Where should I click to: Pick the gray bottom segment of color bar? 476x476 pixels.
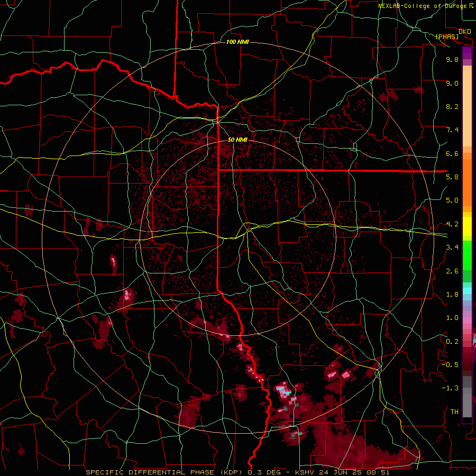[467, 405]
